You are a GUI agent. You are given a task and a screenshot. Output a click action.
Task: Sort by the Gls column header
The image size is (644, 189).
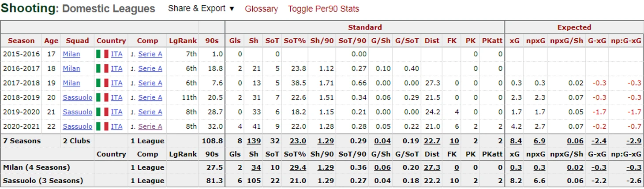235,41
